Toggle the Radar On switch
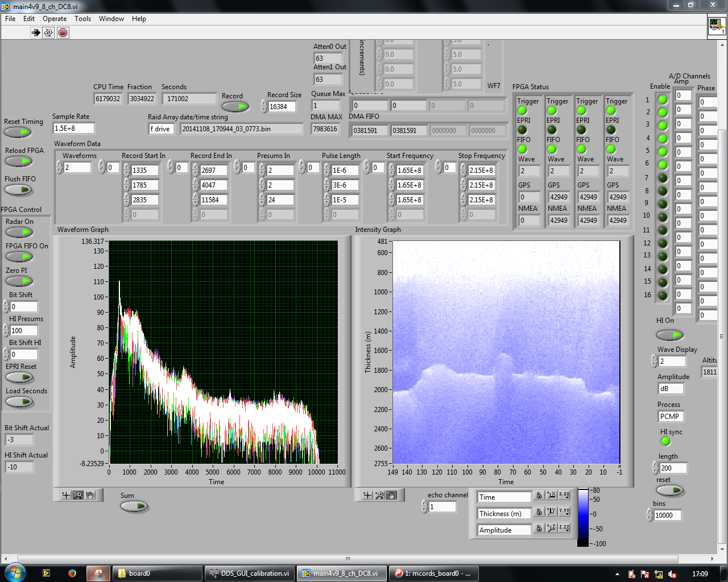Viewport: 728px width, 582px height. (x=19, y=232)
